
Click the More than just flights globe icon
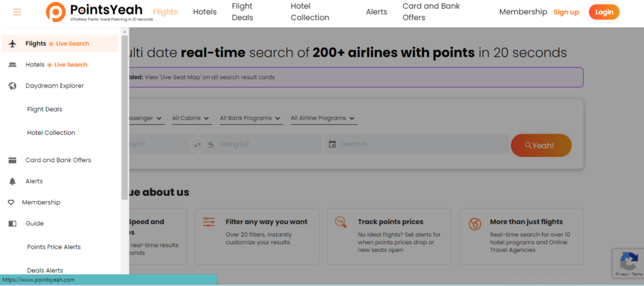475,224
